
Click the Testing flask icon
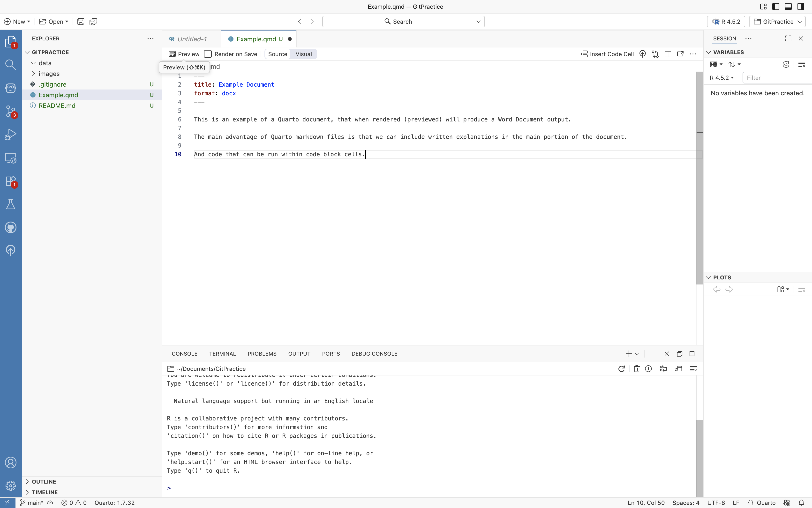click(x=10, y=204)
